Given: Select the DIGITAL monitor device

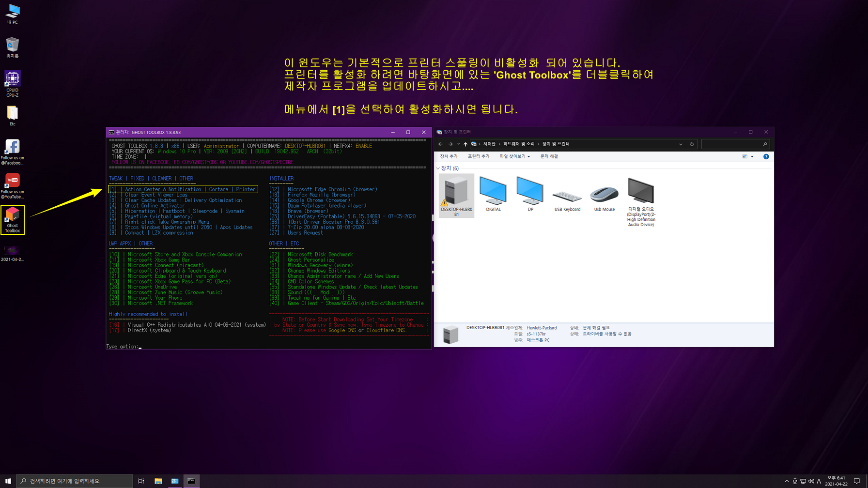Looking at the screenshot, I should point(493,194).
